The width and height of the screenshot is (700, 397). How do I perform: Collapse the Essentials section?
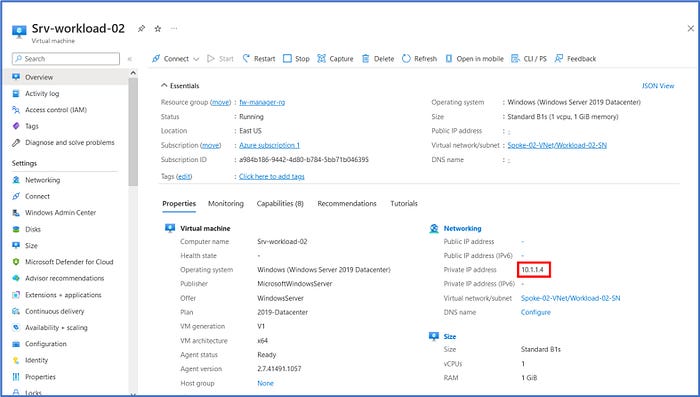(x=180, y=86)
